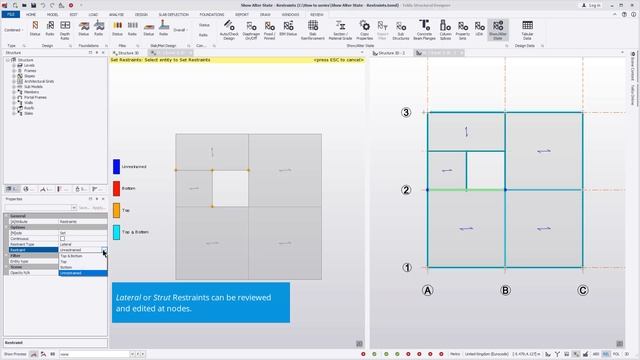Expand the Frames node in Structure tree
Screen dimensions: 640x360
14,71
